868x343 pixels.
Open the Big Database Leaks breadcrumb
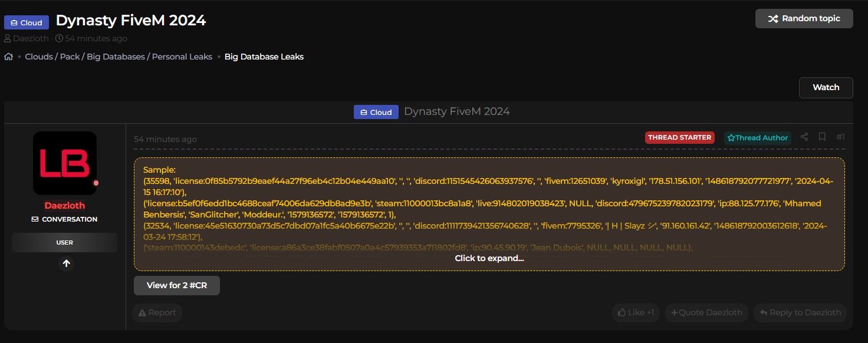coord(264,57)
